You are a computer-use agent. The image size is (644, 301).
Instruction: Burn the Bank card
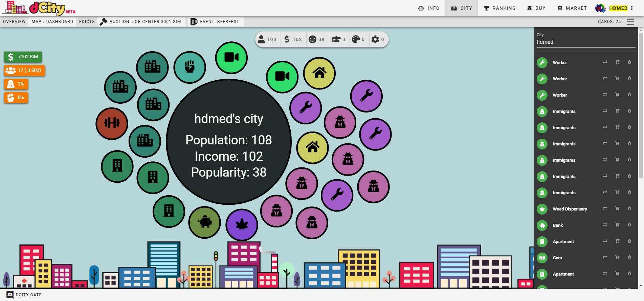click(x=629, y=225)
